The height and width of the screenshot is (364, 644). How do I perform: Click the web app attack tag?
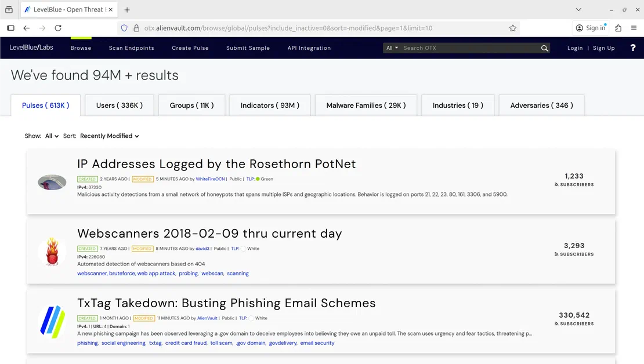click(156, 274)
